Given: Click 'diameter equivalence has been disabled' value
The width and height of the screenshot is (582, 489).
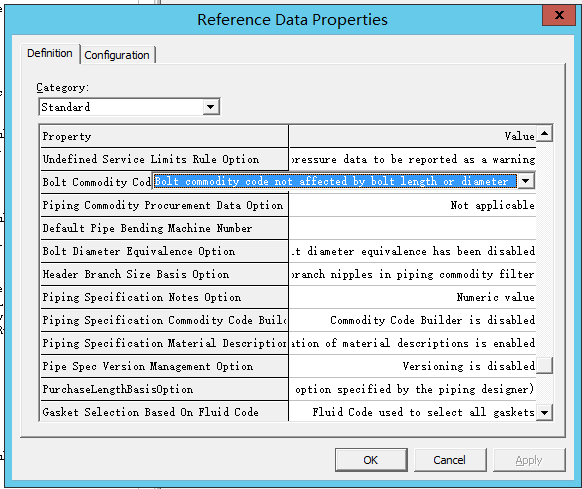Looking at the screenshot, I should tap(412, 251).
